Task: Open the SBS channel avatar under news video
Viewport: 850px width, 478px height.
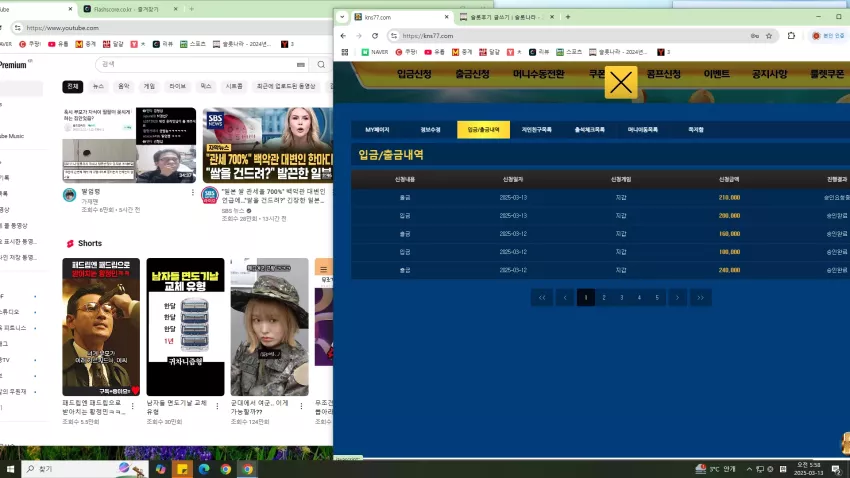Action: pos(210,195)
